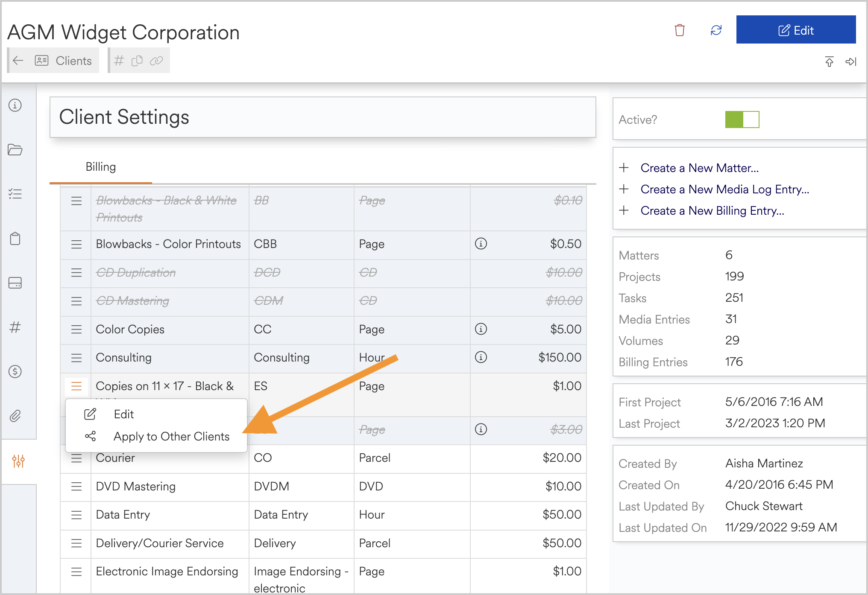
Task: Click info icon on the $3.00 row
Action: pos(481,429)
